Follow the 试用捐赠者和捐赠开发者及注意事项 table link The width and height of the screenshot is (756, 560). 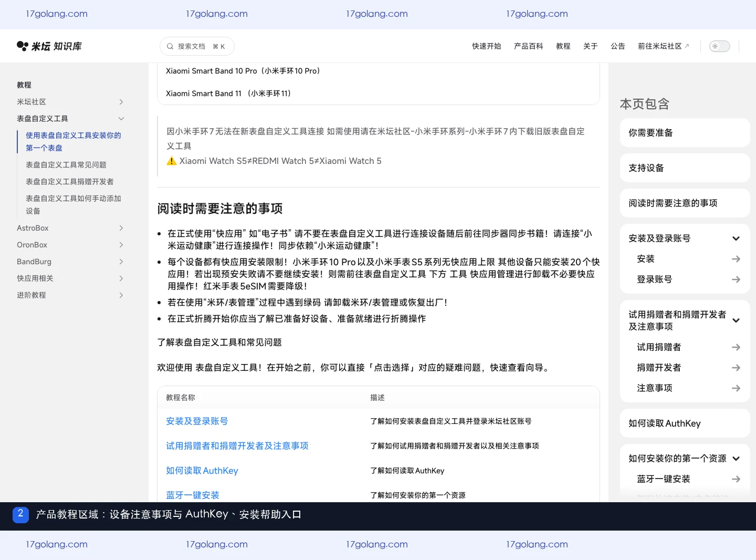coord(237,446)
